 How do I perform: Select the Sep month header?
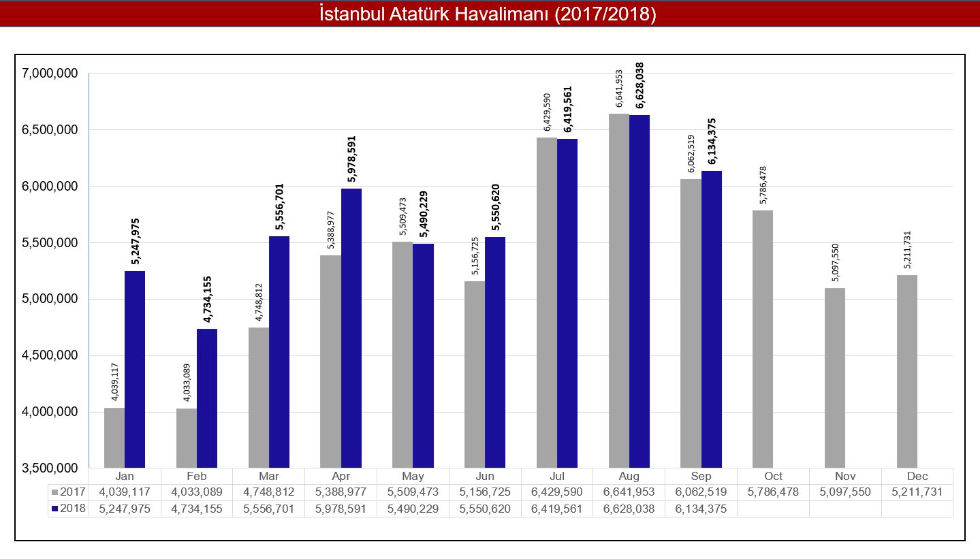coord(701,476)
